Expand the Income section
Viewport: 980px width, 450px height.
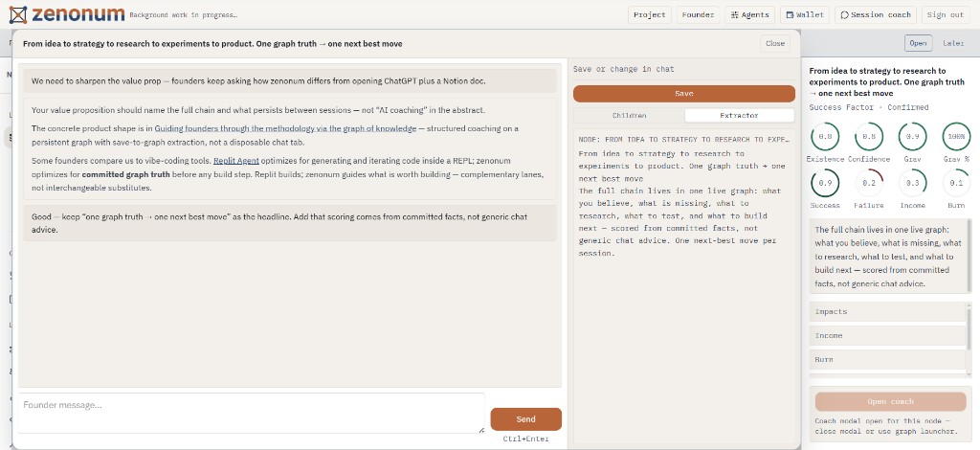(x=887, y=336)
